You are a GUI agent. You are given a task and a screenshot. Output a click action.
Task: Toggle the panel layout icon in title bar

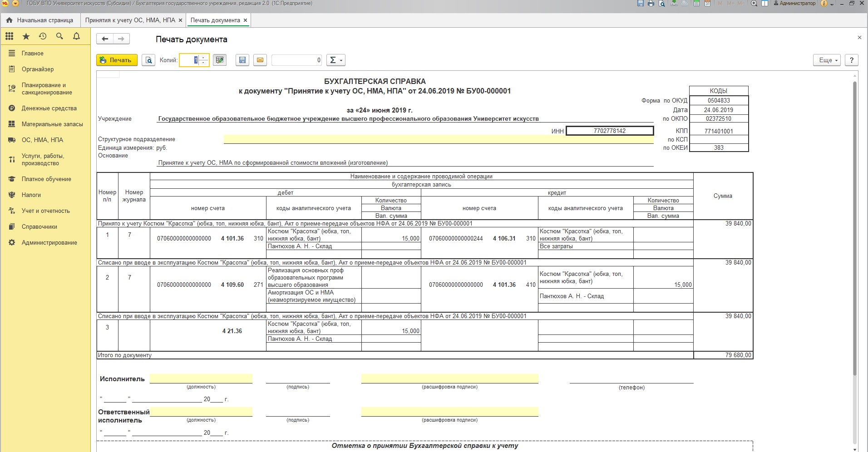pyautogui.click(x=764, y=4)
